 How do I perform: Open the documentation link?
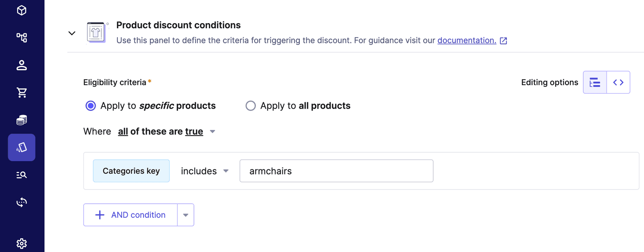pos(466,40)
